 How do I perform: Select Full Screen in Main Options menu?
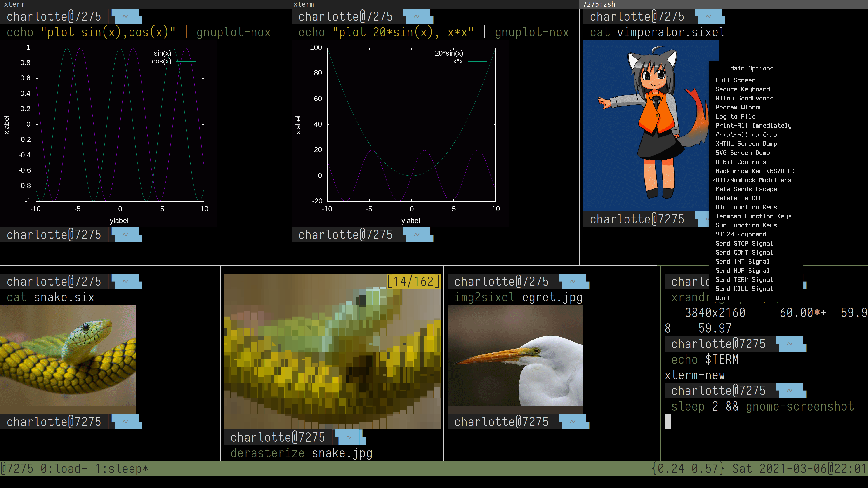[735, 80]
